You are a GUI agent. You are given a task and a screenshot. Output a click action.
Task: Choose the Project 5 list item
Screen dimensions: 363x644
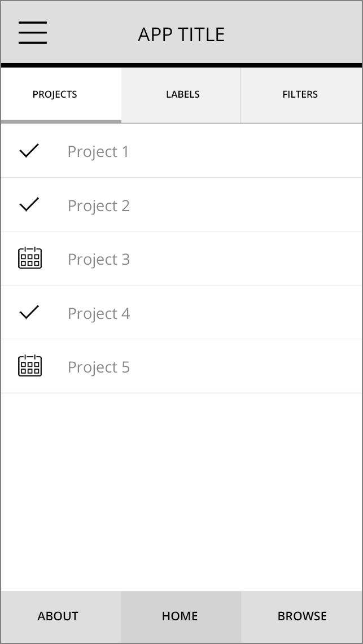99,367
